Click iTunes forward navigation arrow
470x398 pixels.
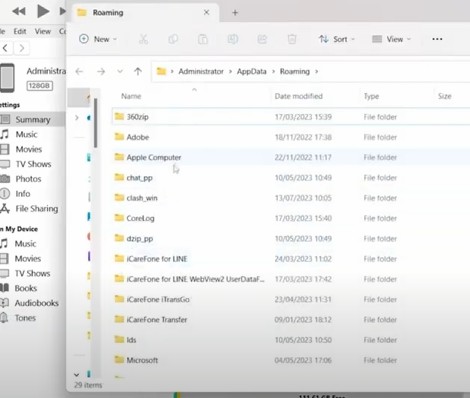coord(22,48)
